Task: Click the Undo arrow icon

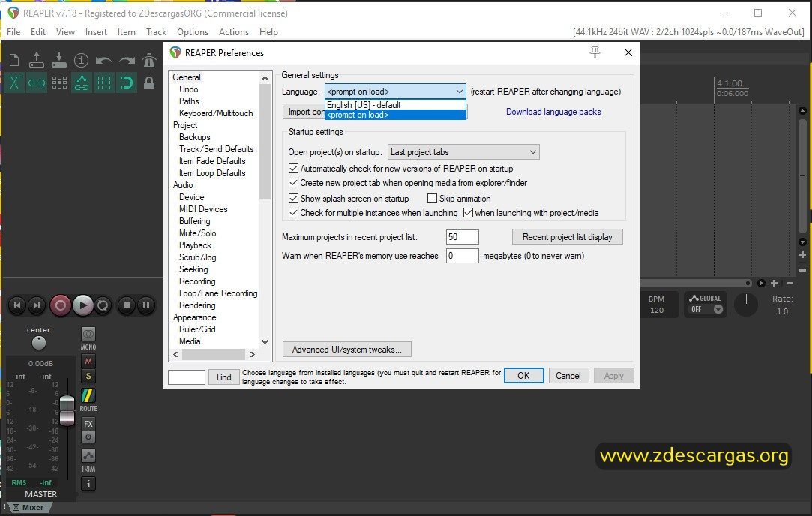Action: [x=103, y=60]
